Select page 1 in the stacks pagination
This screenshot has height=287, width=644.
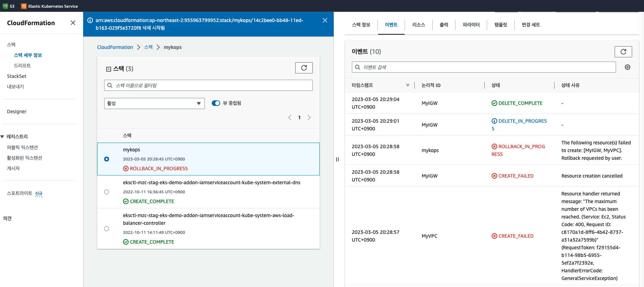pos(299,117)
